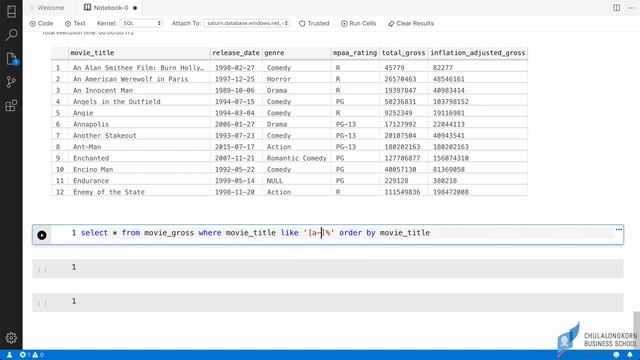
Task: Select the 'Enchanted' title cell
Action: click(x=139, y=158)
